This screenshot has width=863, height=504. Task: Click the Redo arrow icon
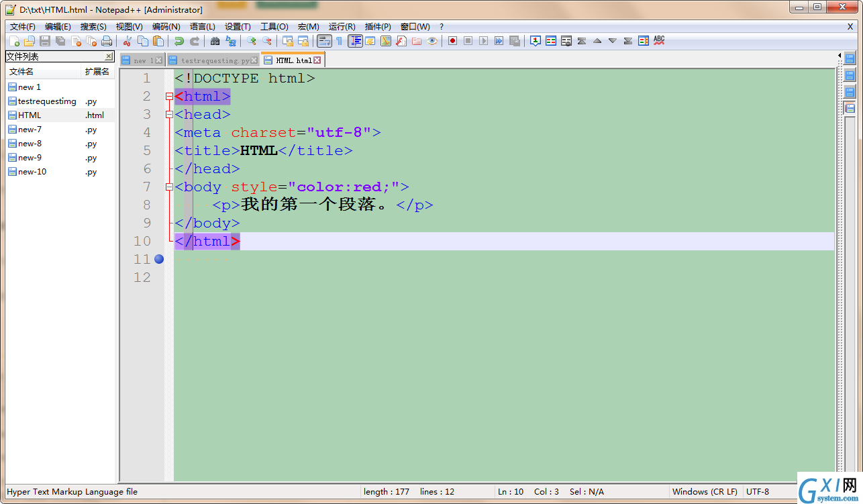[195, 41]
